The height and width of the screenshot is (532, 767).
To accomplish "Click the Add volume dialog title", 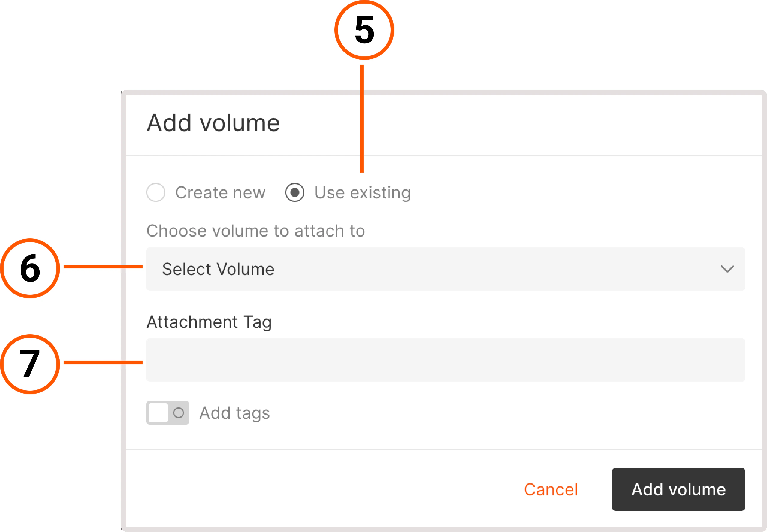I will [x=213, y=123].
